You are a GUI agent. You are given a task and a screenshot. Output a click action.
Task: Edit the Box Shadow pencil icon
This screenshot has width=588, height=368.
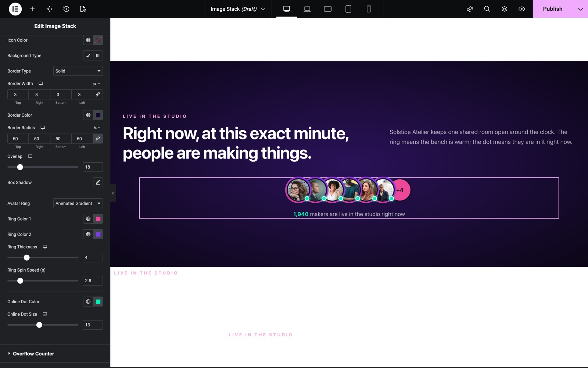click(x=98, y=183)
